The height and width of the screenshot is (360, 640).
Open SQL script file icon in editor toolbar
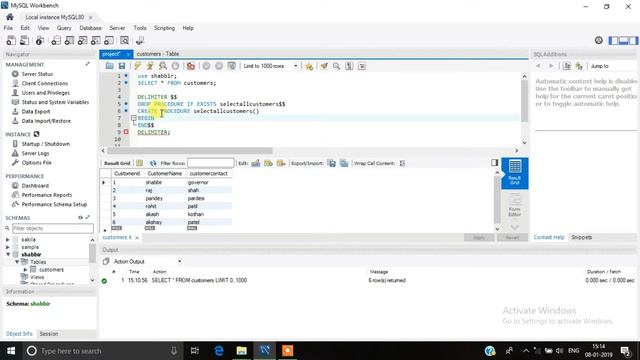coord(109,66)
